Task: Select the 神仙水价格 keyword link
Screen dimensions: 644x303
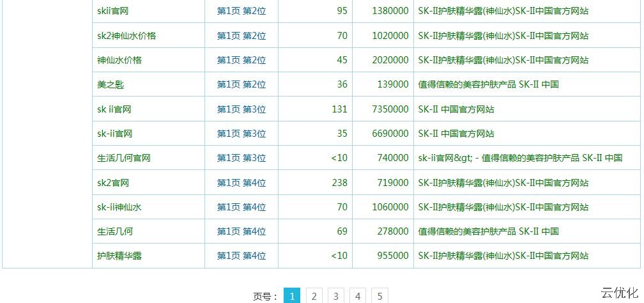Action: coord(119,60)
